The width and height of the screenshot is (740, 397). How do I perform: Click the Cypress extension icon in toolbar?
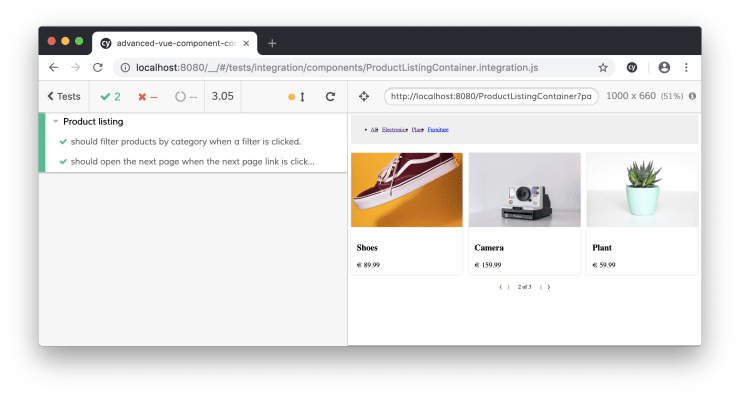(x=632, y=68)
